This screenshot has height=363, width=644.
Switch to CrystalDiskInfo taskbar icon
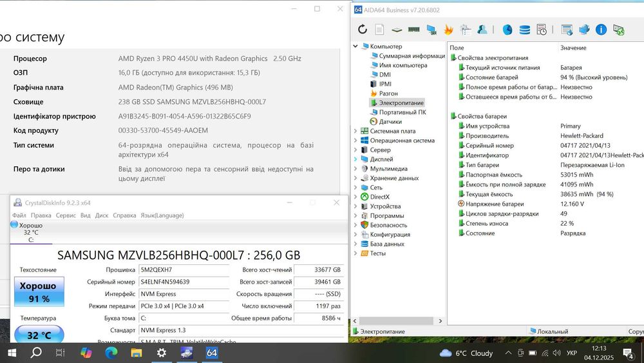[187, 353]
